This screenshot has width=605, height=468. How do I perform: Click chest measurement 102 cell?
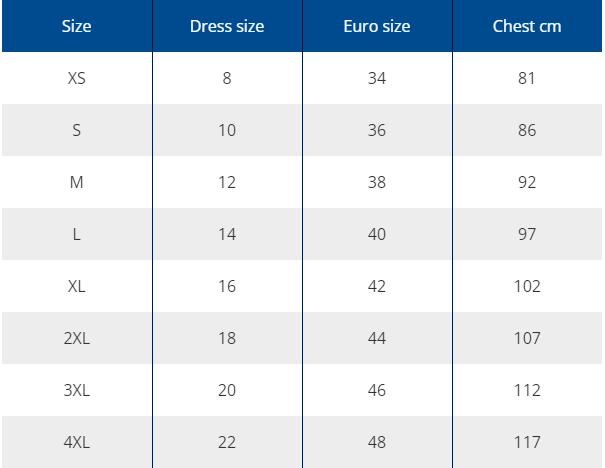tap(527, 286)
